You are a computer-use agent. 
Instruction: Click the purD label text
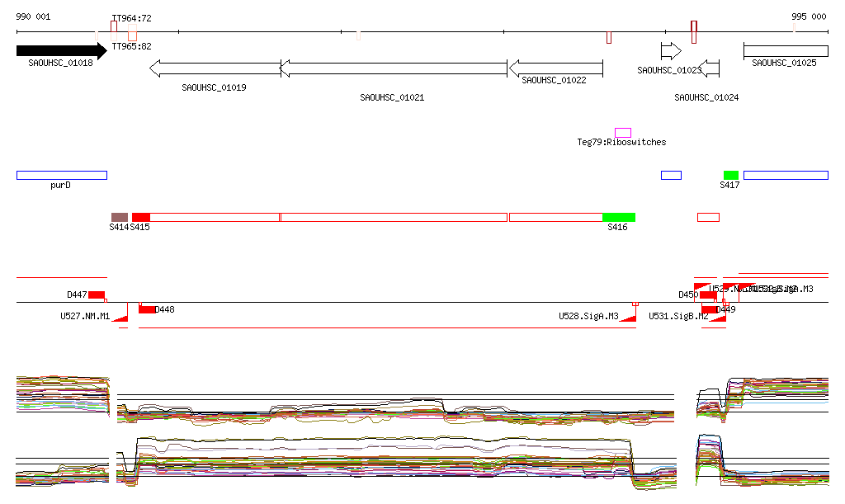tap(60, 186)
